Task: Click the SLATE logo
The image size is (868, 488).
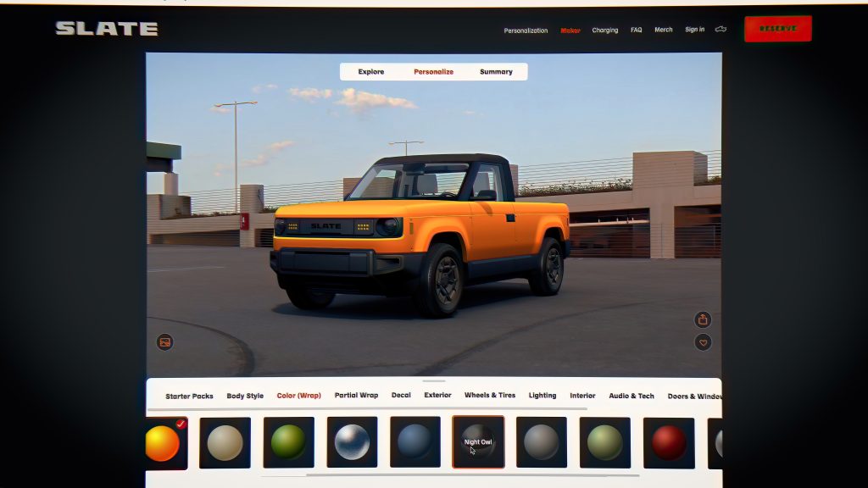Action: coord(107,29)
